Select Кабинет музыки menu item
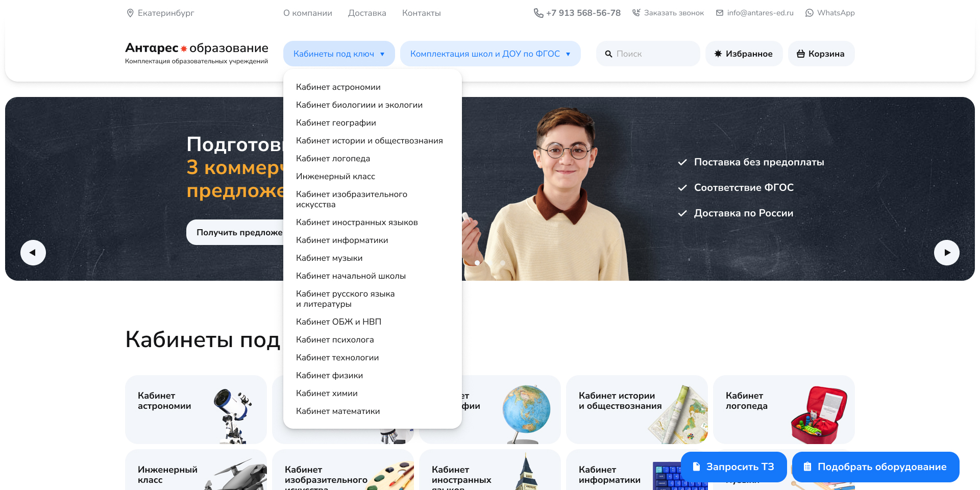 click(x=329, y=258)
